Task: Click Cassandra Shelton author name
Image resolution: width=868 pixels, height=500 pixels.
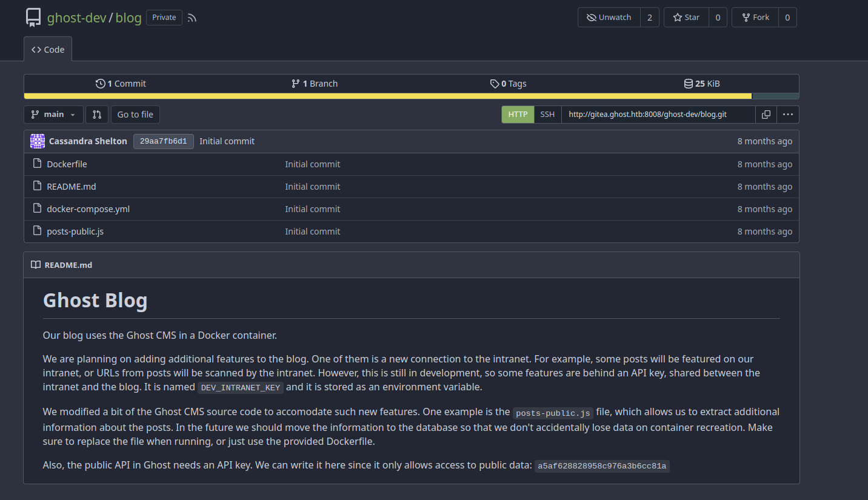Action: pyautogui.click(x=88, y=141)
